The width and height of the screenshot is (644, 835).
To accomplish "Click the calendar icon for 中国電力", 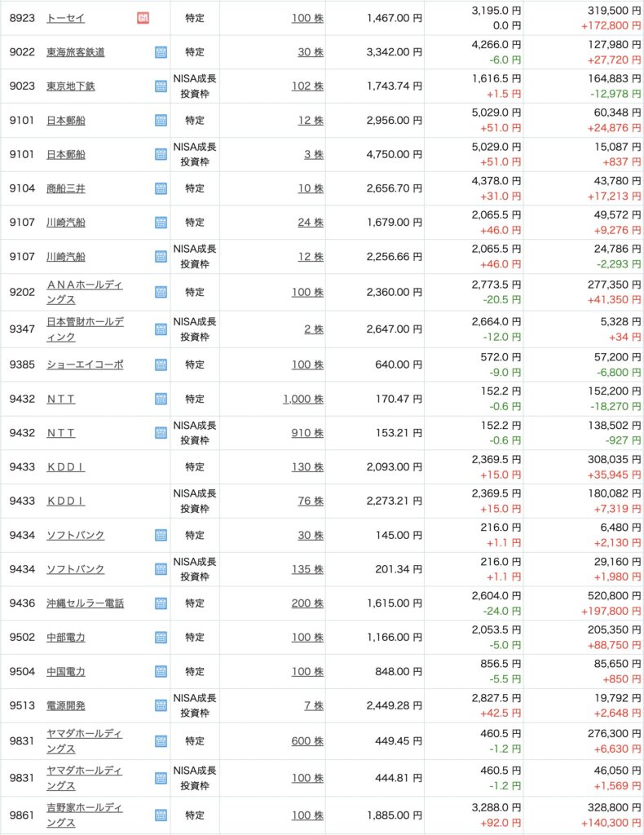I will coord(161,672).
